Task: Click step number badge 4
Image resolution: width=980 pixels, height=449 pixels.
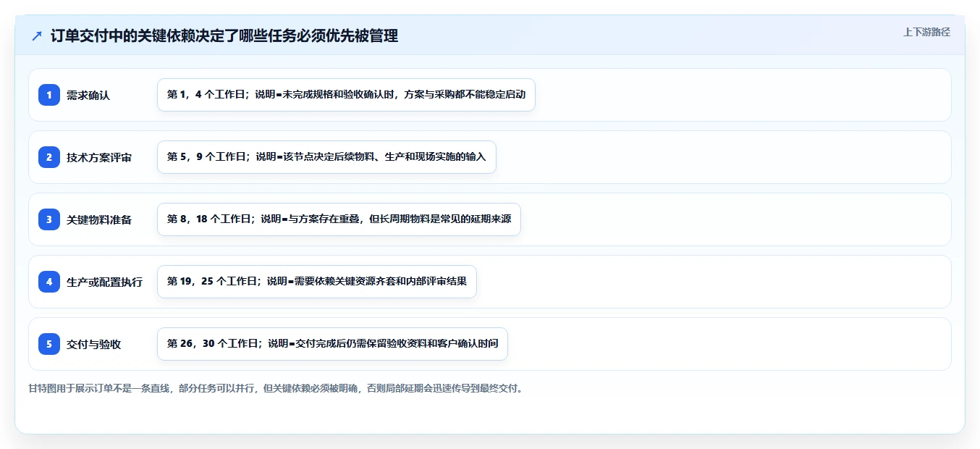Action: coord(49,282)
